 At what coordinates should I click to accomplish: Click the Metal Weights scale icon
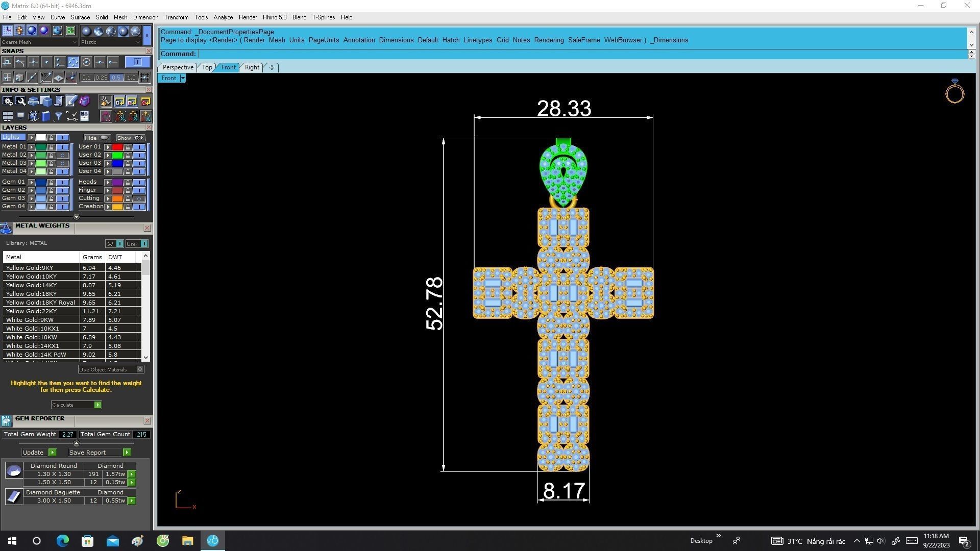point(6,228)
